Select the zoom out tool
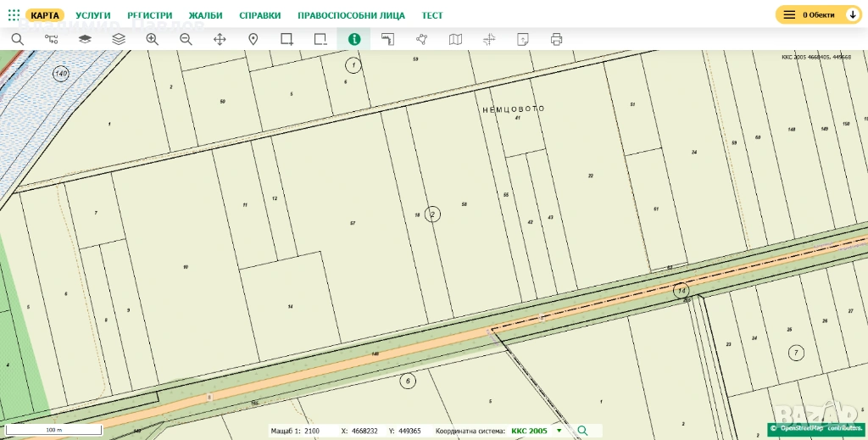868x440 pixels. click(x=186, y=39)
